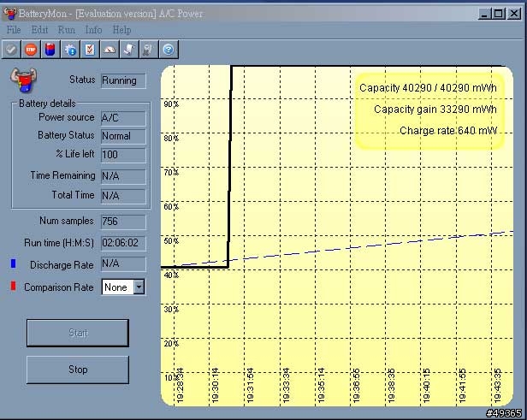
Task: Open help with blue question mark icon
Action: point(169,50)
